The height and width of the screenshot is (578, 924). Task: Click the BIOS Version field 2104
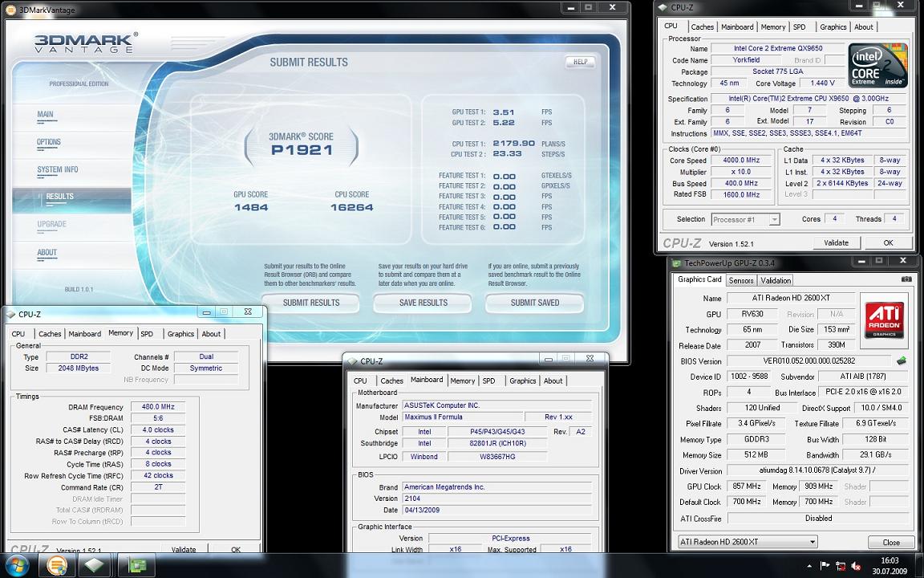(496, 499)
